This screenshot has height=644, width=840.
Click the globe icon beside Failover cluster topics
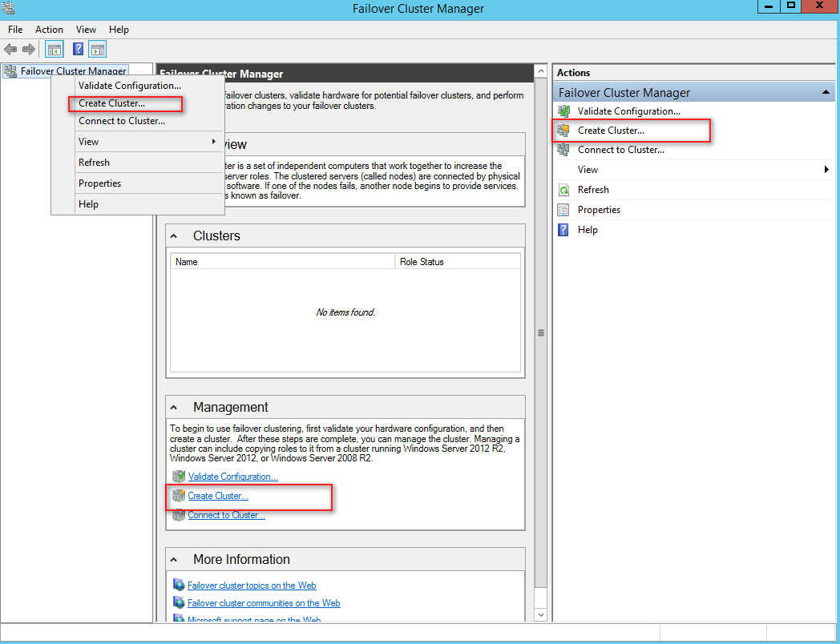[179, 585]
